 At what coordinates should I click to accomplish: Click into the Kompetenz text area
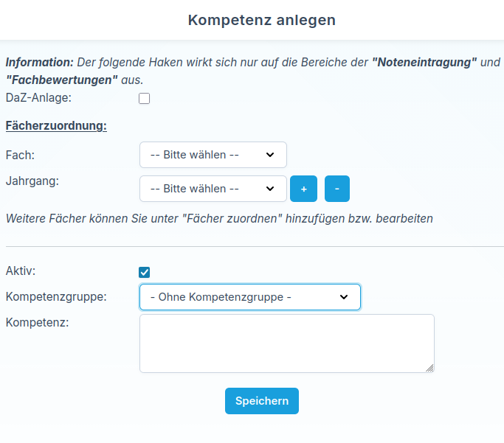pos(286,343)
